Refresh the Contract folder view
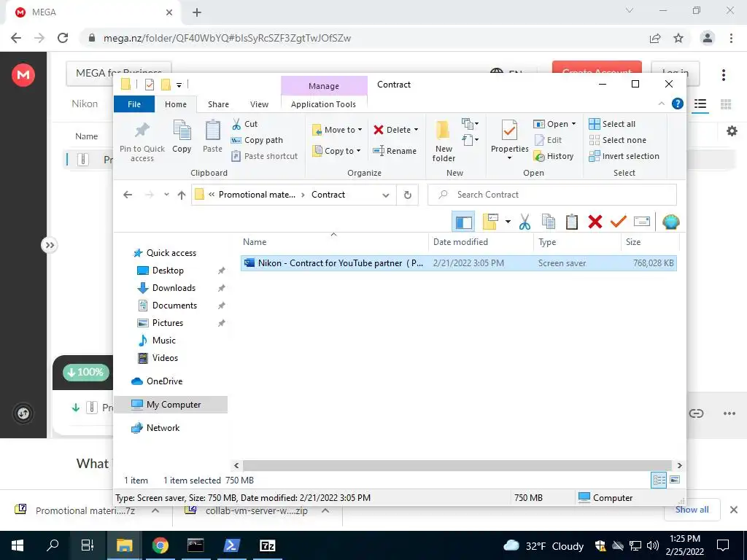The height and width of the screenshot is (560, 747). click(407, 195)
